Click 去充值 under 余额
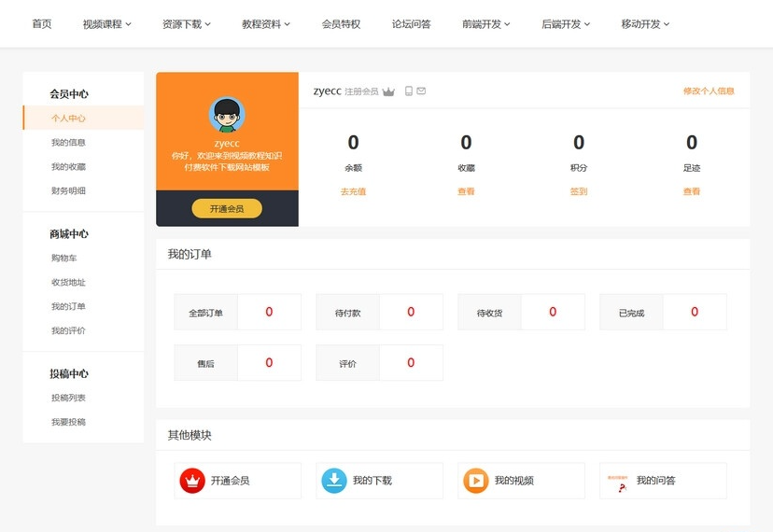 click(353, 191)
